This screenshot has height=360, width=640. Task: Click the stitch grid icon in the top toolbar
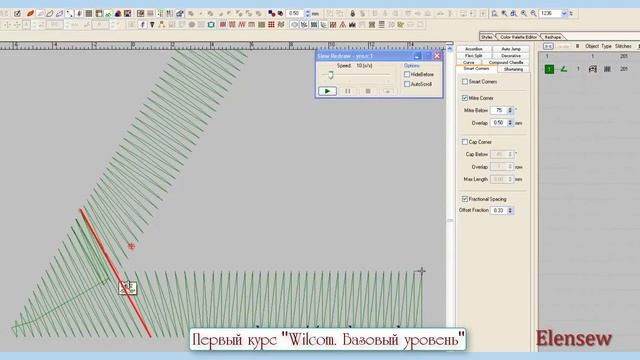click(x=89, y=13)
